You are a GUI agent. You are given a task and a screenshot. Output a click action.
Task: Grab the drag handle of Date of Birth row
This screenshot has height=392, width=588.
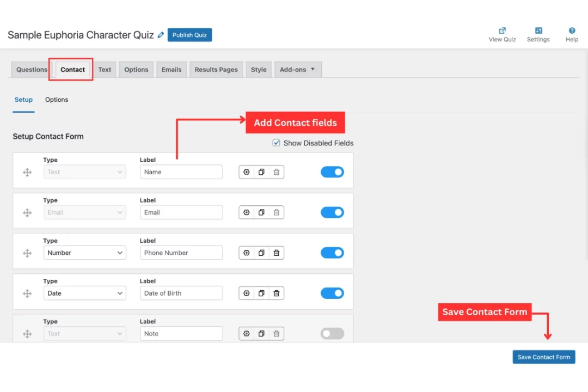tap(27, 293)
